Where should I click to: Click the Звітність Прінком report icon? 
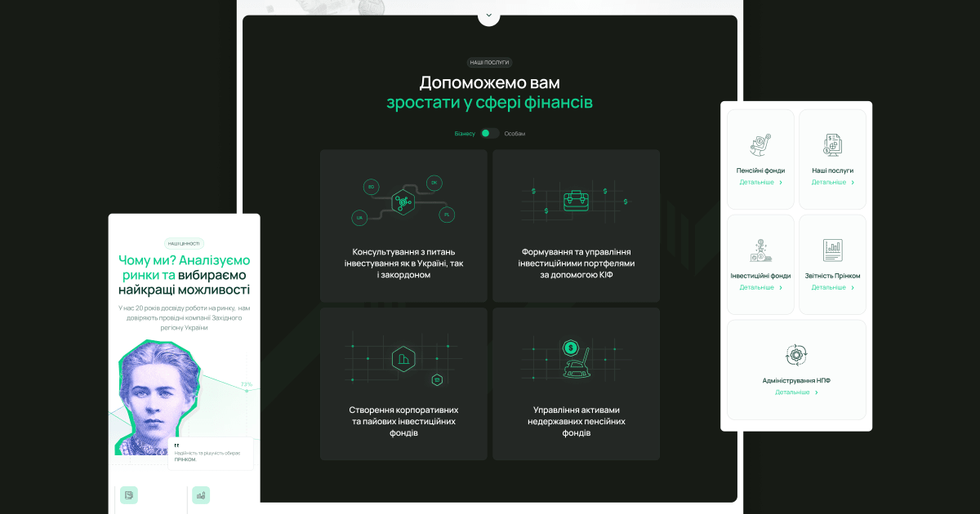(x=832, y=250)
